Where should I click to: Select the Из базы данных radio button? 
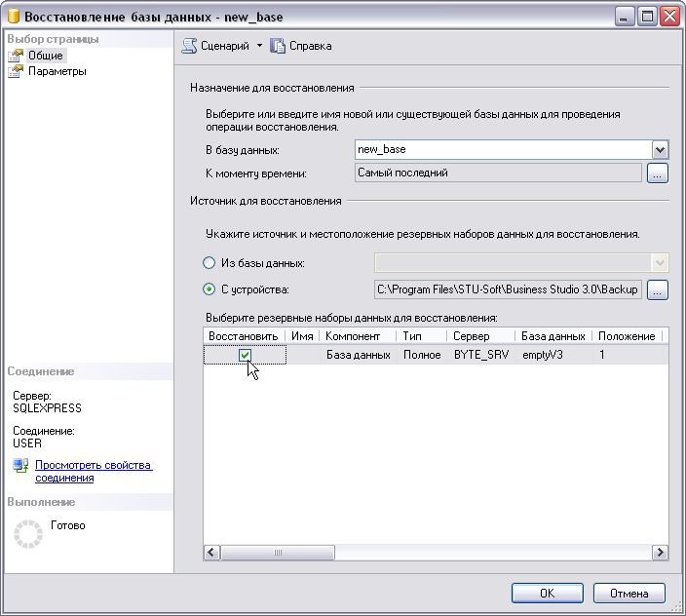coord(209,263)
